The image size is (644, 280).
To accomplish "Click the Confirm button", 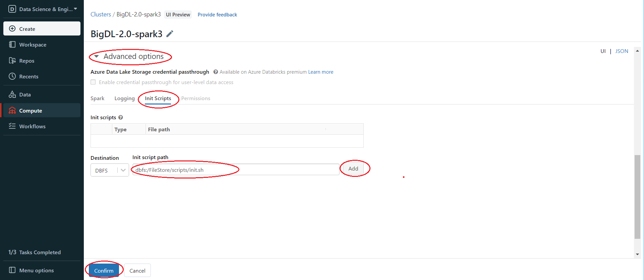I will tap(104, 271).
